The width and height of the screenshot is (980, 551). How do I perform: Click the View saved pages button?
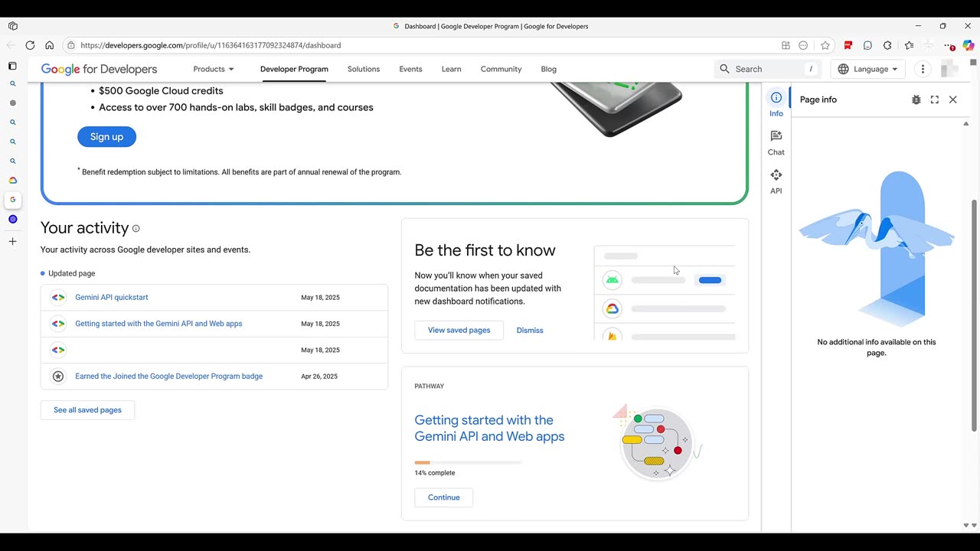click(x=459, y=331)
